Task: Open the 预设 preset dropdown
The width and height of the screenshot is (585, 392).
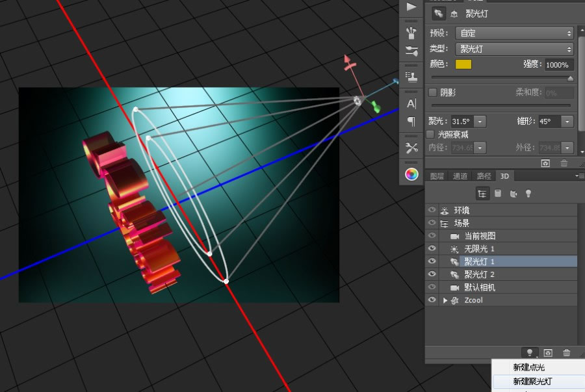Action: 513,33
